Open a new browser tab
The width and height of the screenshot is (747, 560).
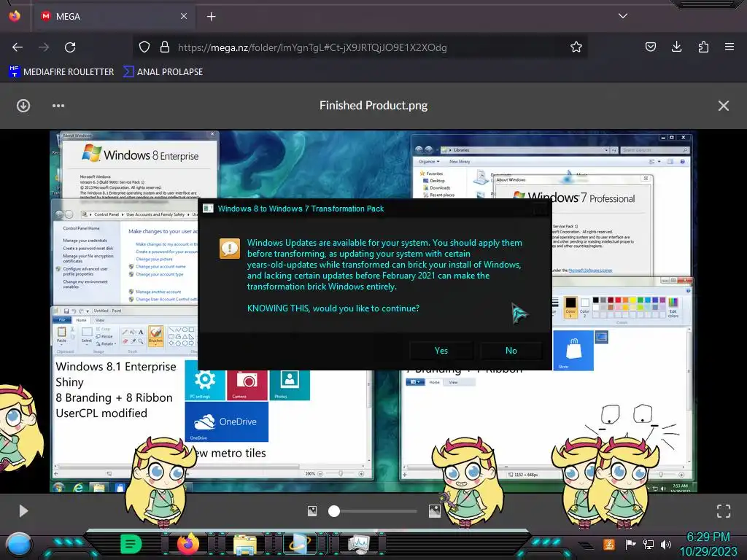click(211, 17)
